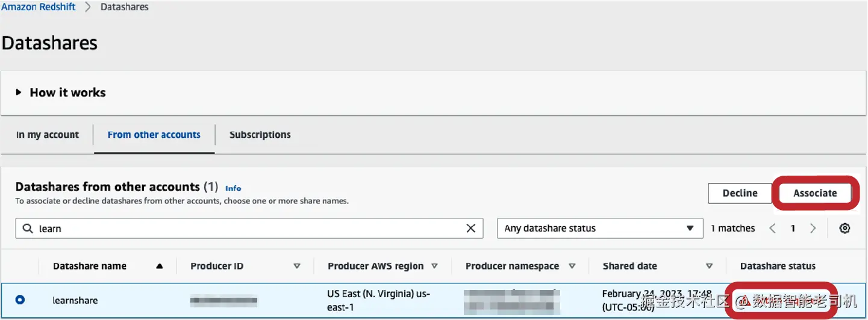Navigate to Amazon Redshift breadcrumb

[39, 7]
